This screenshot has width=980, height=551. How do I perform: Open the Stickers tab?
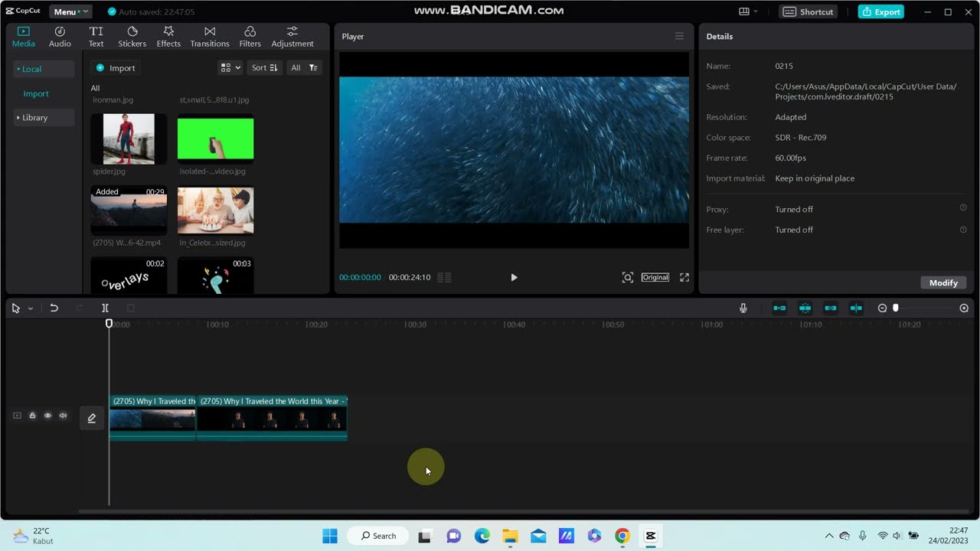132,37
